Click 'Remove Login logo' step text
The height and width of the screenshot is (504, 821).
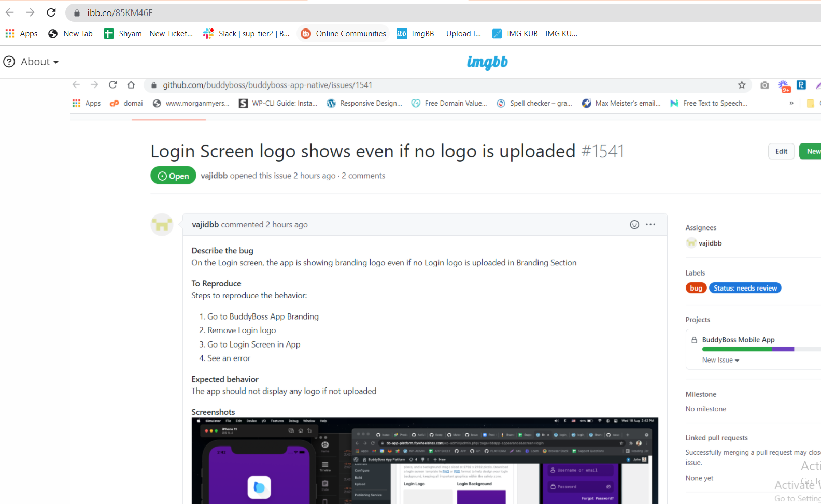click(x=242, y=330)
